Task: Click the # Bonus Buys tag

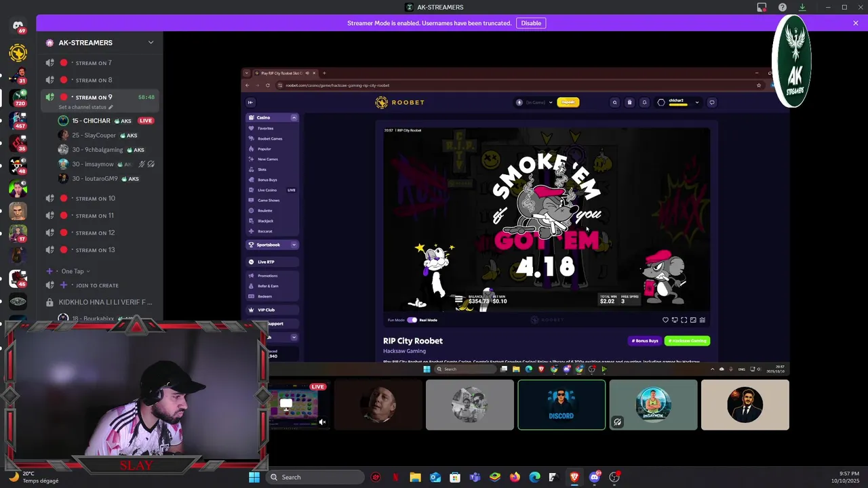Action: pos(644,341)
